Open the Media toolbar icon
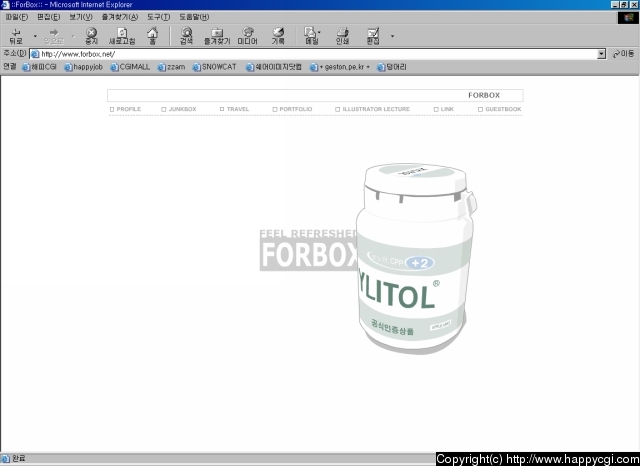 pyautogui.click(x=248, y=36)
